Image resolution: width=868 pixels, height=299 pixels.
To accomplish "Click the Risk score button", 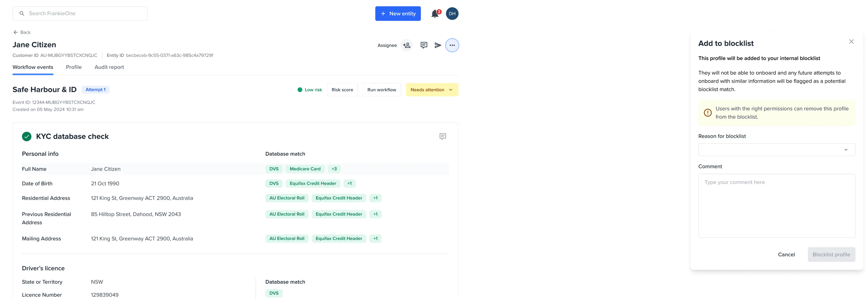I will point(342,90).
